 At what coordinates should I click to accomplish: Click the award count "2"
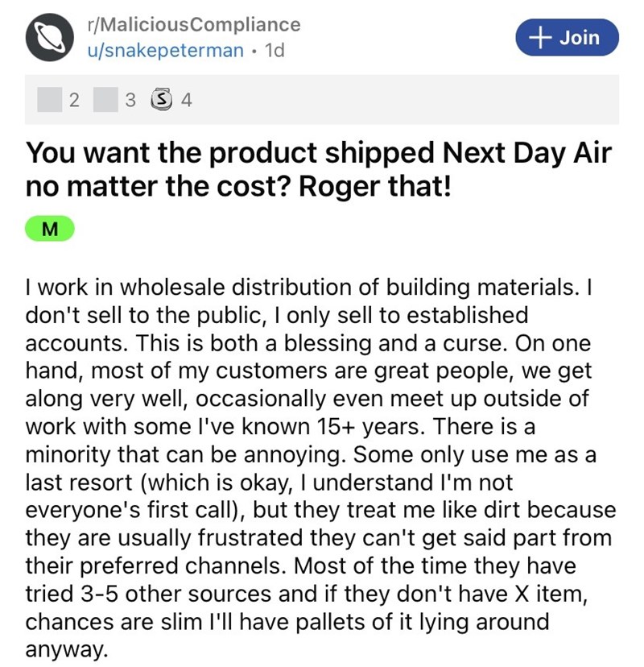(x=74, y=101)
